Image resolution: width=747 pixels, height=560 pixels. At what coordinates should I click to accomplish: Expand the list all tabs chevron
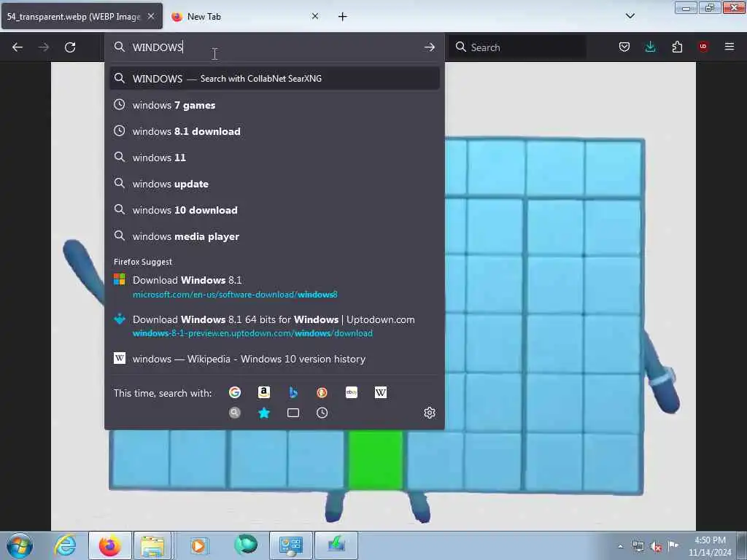pos(630,16)
